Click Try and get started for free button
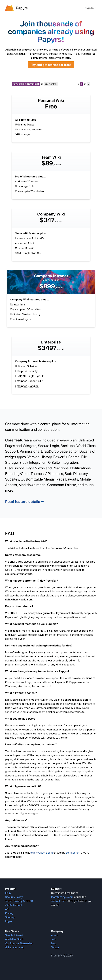This screenshot has width=102, height=980. tap(51, 65)
